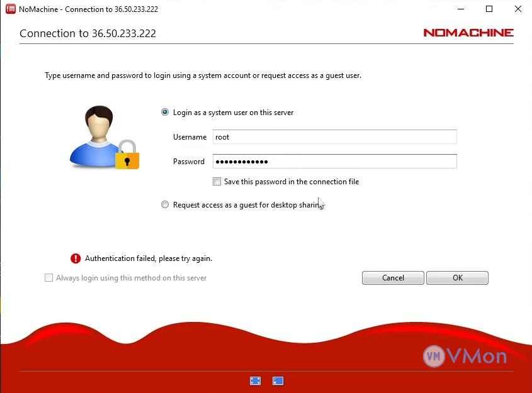532x393 pixels.
Task: Click the NoMachine logo at top right
Action: [468, 33]
